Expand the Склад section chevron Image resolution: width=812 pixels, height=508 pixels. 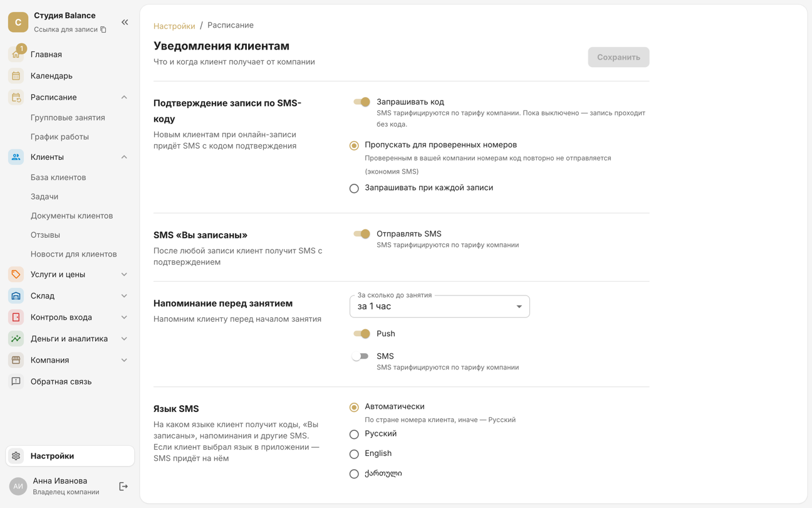point(124,295)
